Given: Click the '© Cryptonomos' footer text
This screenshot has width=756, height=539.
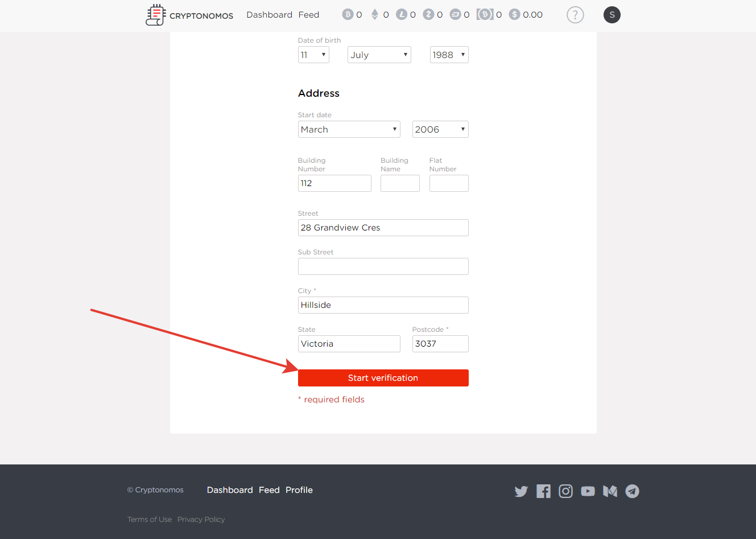Looking at the screenshot, I should coord(155,490).
